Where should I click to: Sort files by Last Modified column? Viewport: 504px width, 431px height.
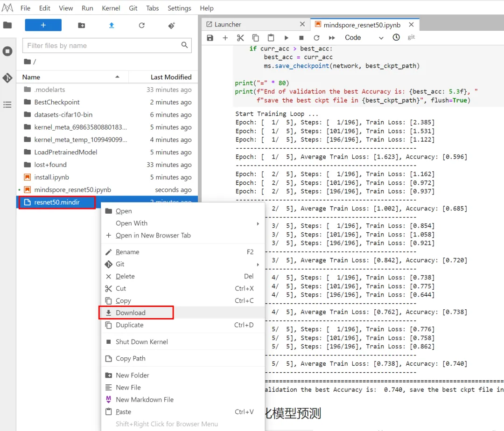171,77
